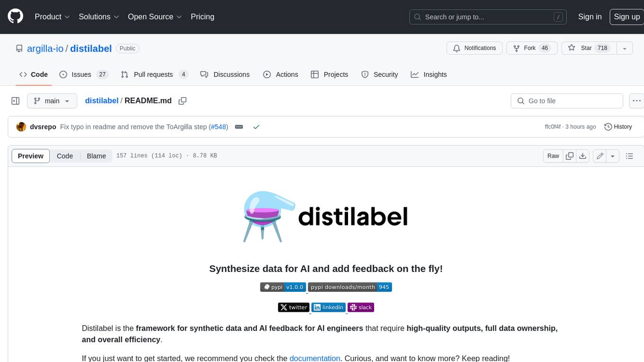Edit the file with pencil icon

(600, 156)
